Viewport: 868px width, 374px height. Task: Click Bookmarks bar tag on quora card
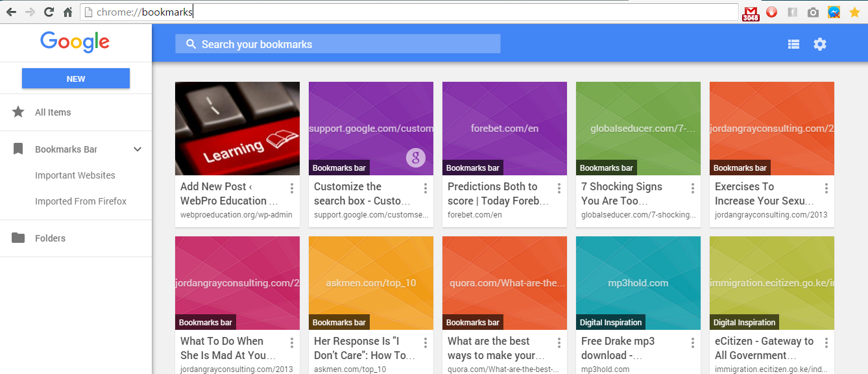tap(473, 322)
